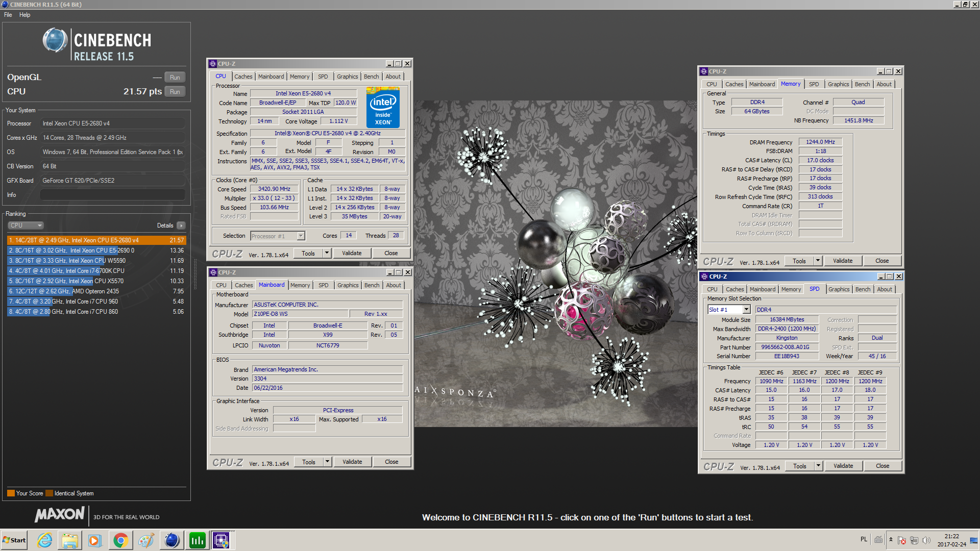Click Validate in the Mainboard CPU-Z window
The width and height of the screenshot is (980, 551).
(352, 462)
